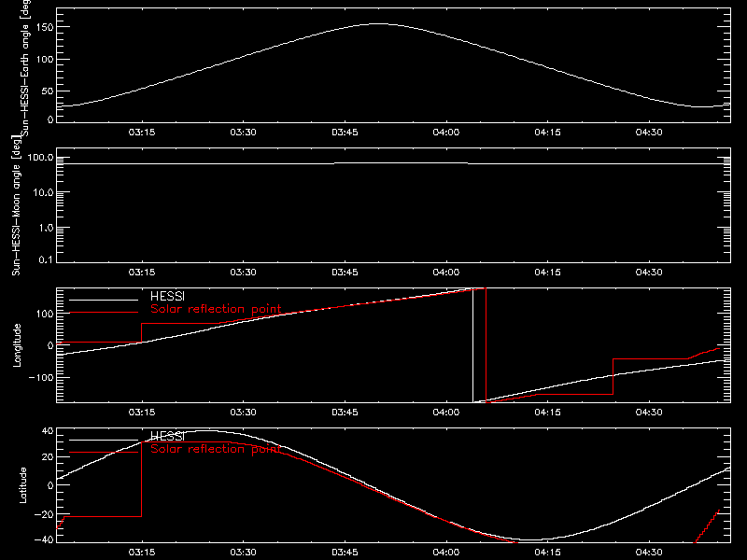Click 04:30 label under Longitude plot

[649, 412]
